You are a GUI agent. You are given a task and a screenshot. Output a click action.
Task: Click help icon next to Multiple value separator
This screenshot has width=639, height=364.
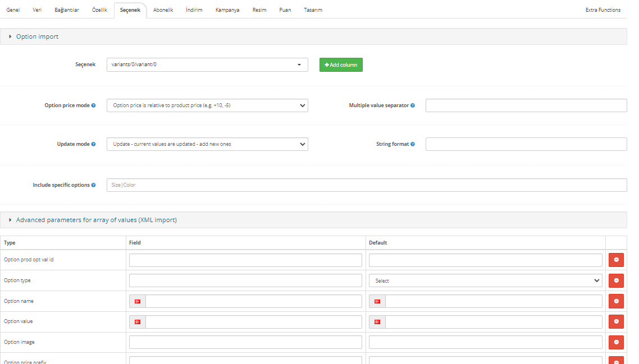(412, 105)
